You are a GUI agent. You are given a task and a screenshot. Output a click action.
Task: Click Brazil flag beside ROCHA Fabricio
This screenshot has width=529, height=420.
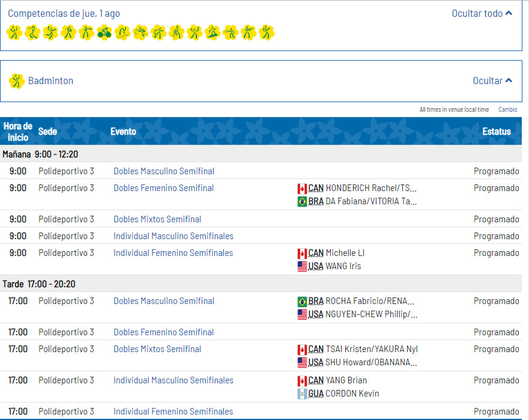click(302, 301)
